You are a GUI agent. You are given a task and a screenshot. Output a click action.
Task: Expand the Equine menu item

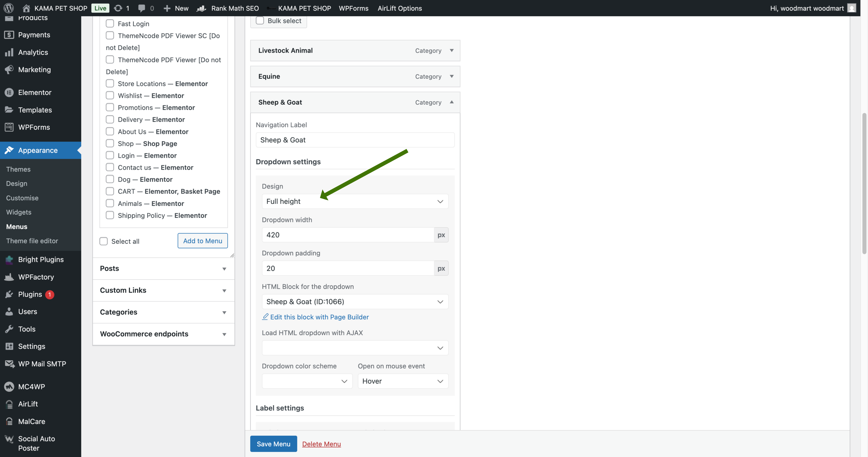tap(452, 77)
